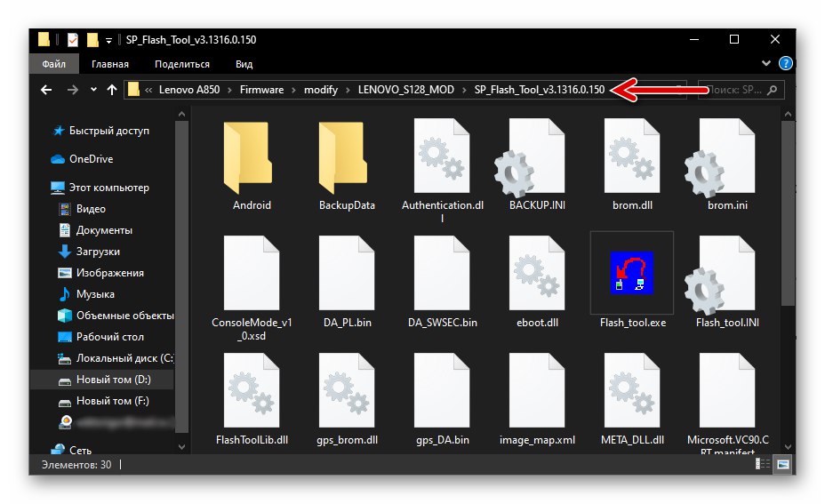Click the Properties quick access toolbar icon
The image size is (825, 504).
(73, 39)
